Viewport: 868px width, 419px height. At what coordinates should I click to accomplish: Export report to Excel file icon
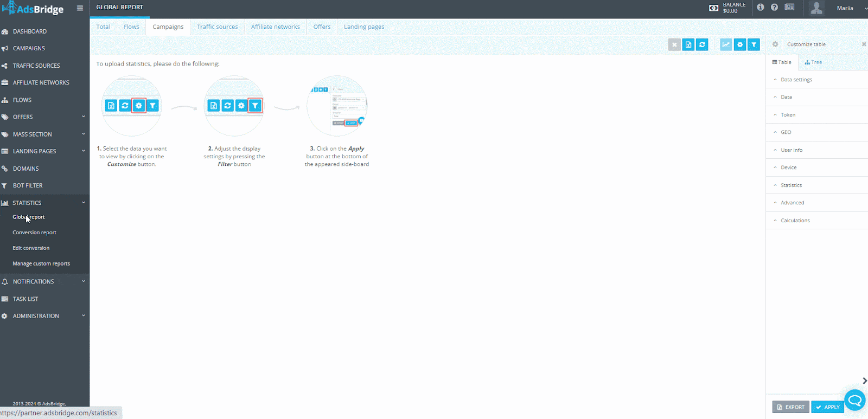[x=688, y=44]
